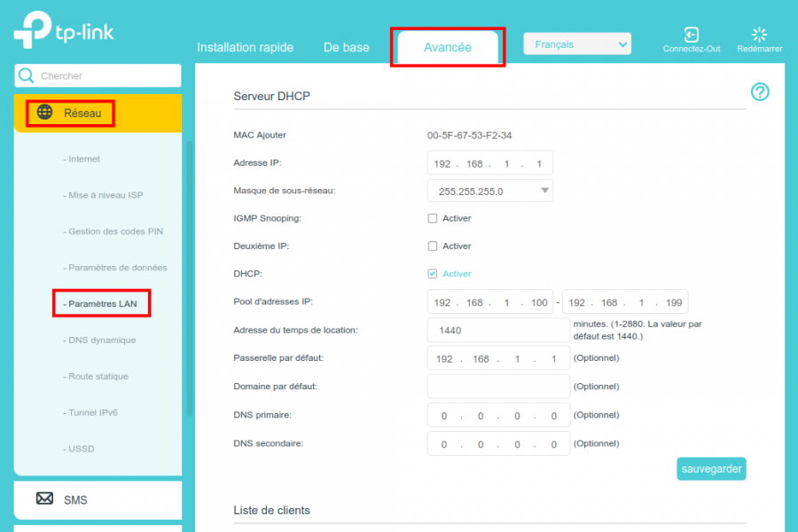This screenshot has height=532, width=798.
Task: Switch to the Installation rapide tab
Action: tap(245, 48)
